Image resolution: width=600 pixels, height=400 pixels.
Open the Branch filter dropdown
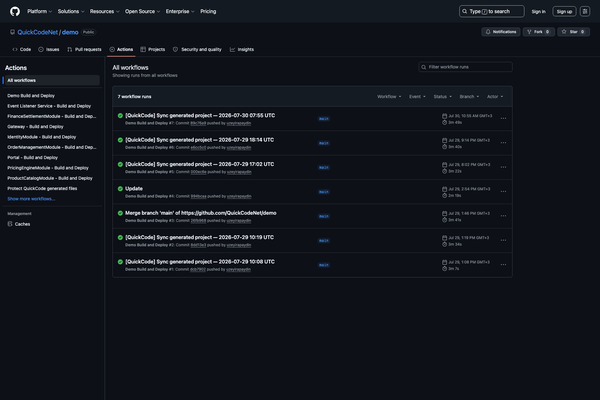point(469,97)
